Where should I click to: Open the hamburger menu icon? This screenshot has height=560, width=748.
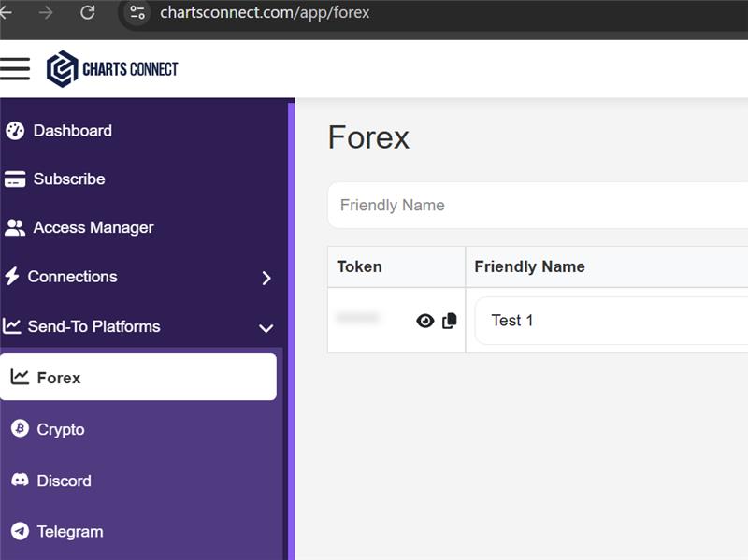[x=15, y=68]
